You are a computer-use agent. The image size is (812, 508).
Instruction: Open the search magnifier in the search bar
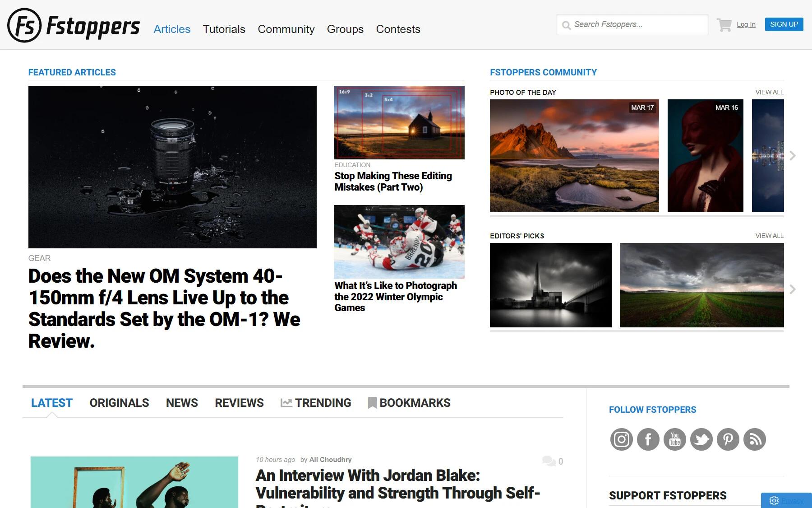click(x=567, y=25)
